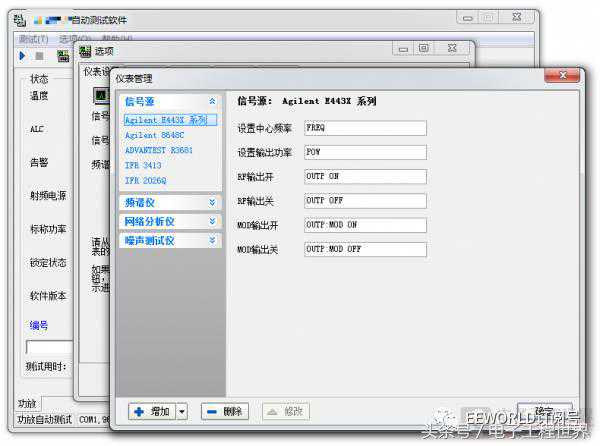600x446 pixels.
Task: Click the blue plus 增加 icon
Action: tap(139, 412)
